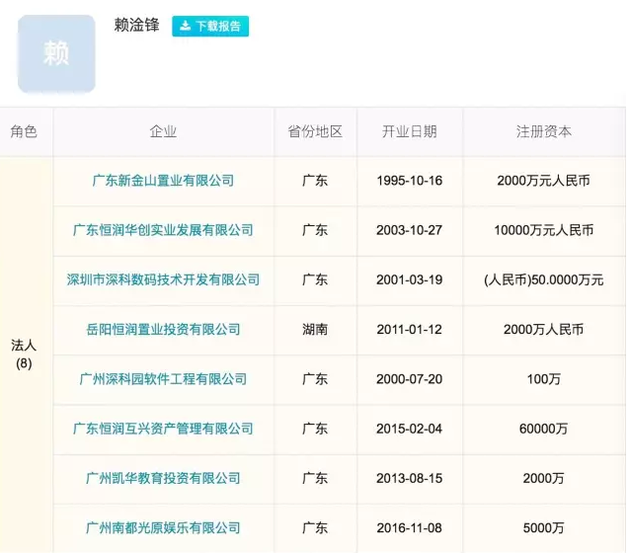
Task: Open 深圳市深科数码技术开发有限公司 link
Action: point(163,280)
